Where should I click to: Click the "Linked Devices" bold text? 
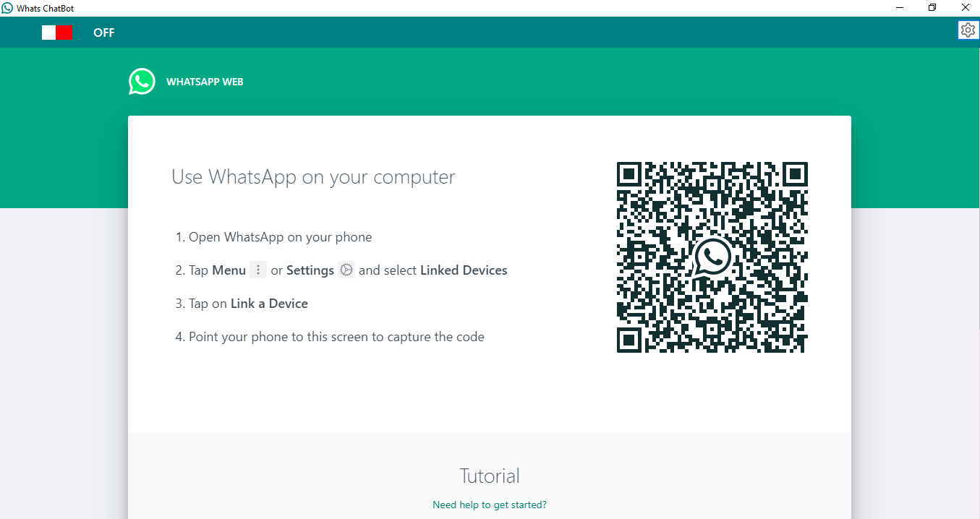[x=464, y=270]
